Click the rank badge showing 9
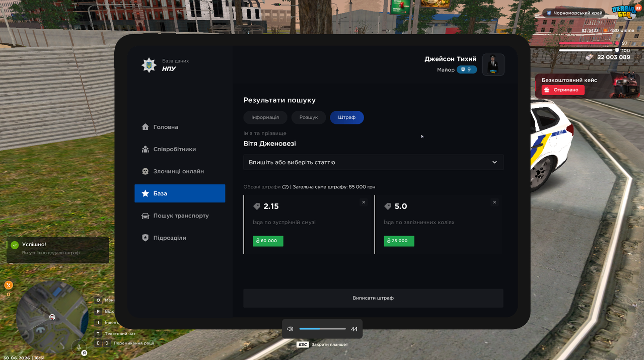This screenshot has width=644, height=360. point(467,70)
